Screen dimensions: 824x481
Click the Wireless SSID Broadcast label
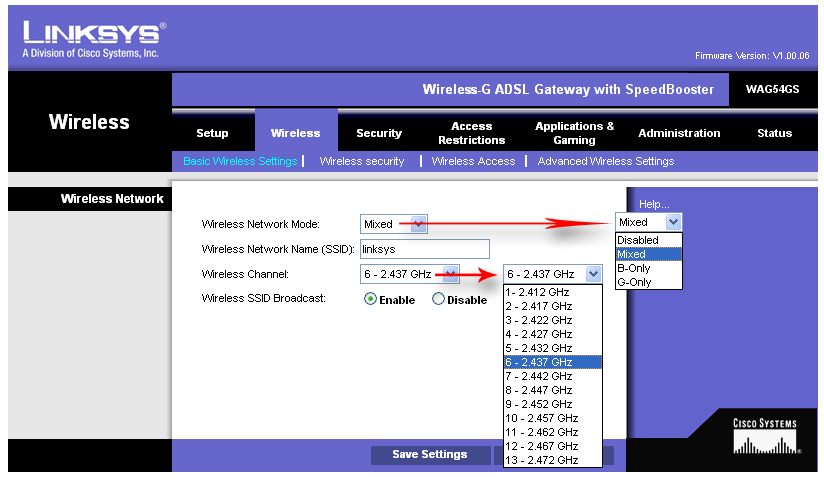pos(264,299)
